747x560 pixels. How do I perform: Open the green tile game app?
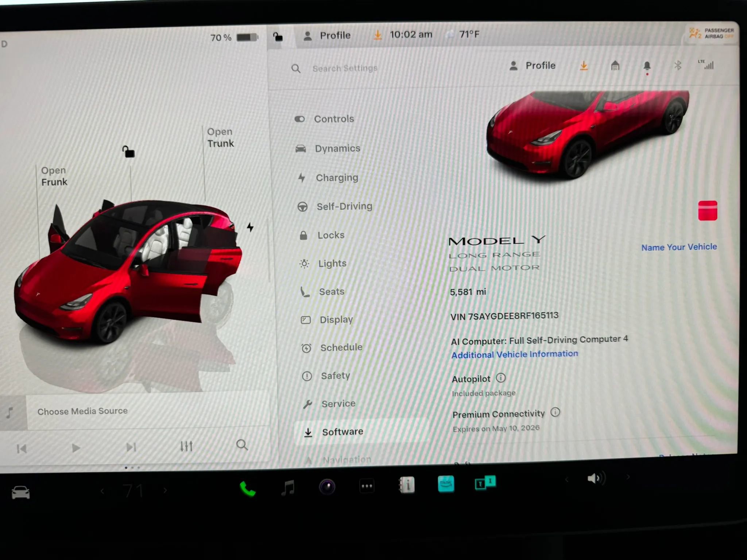point(485,483)
